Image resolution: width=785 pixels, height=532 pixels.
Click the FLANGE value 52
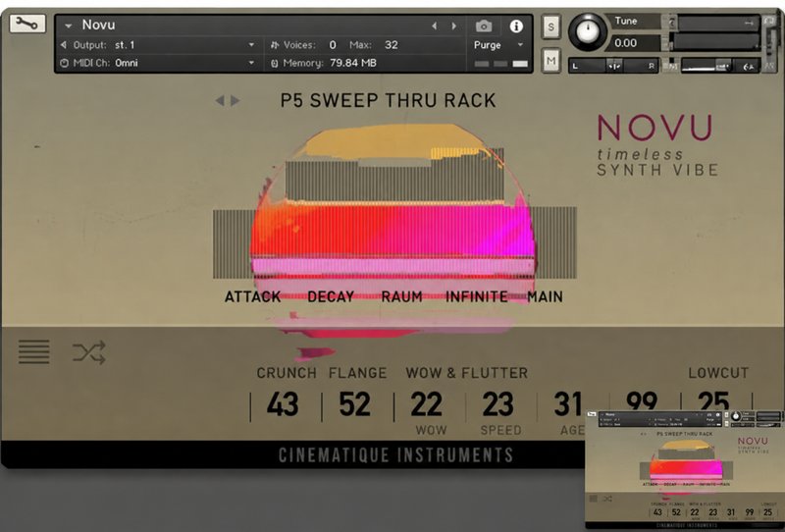354,404
